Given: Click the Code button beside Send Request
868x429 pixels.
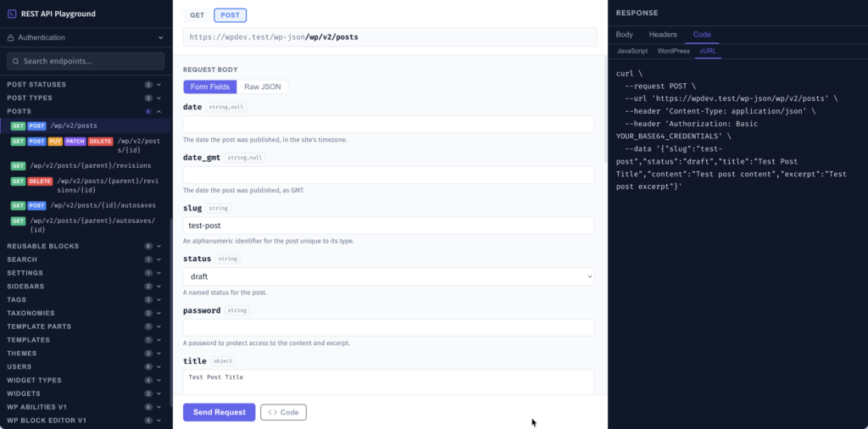Looking at the screenshot, I should (x=283, y=412).
